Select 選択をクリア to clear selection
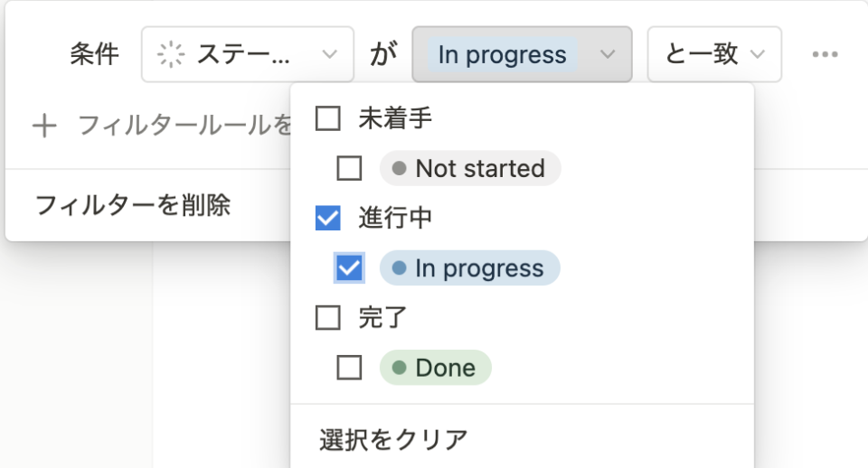The width and height of the screenshot is (868, 468). [393, 440]
